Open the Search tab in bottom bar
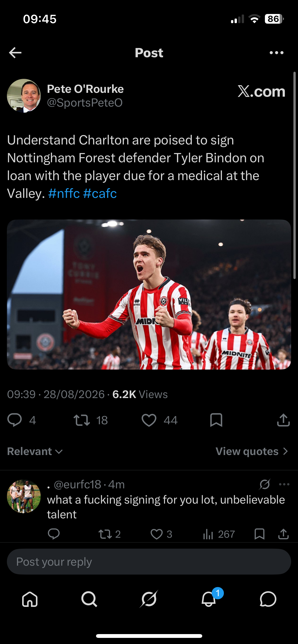The height and width of the screenshot is (644, 298). coord(89,599)
